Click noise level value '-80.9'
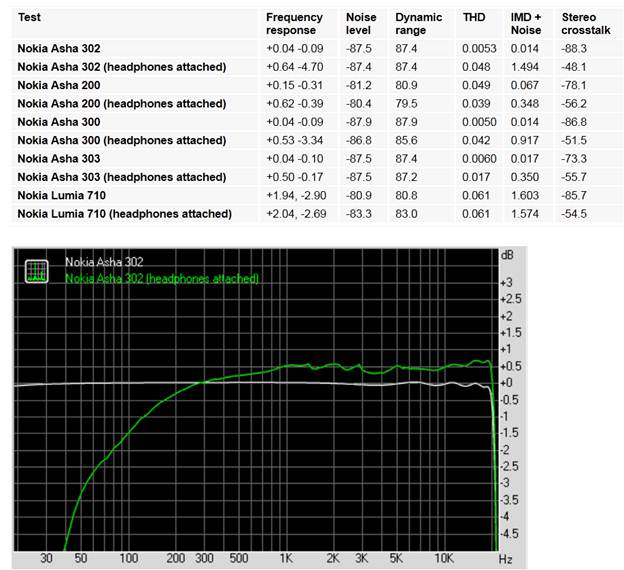Screen dimensions: 624x570 [359, 195]
